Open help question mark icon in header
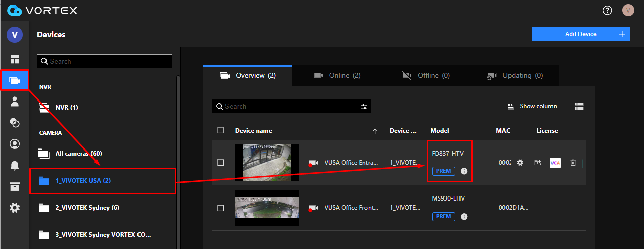Viewport: 644px width, 249px height. [x=607, y=10]
